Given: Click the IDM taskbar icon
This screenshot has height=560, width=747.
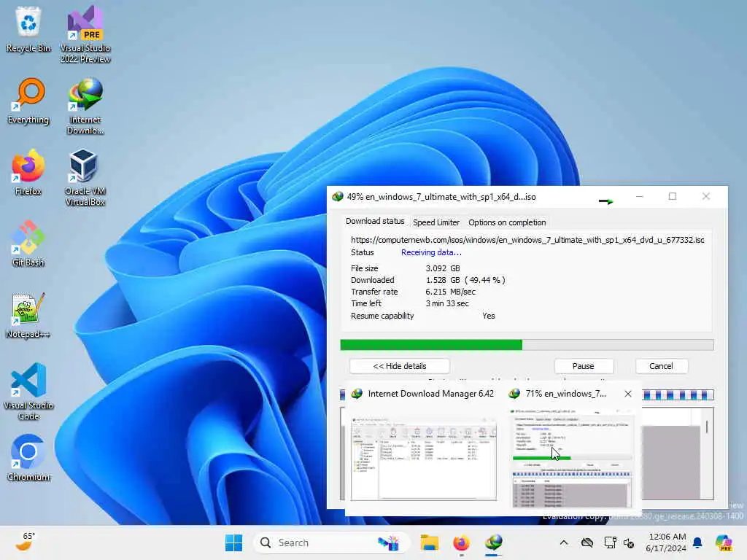Looking at the screenshot, I should [x=494, y=542].
